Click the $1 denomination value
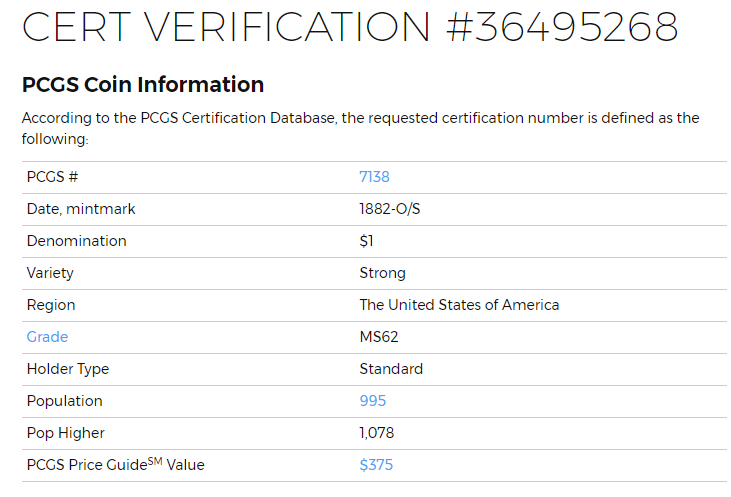731x497 pixels. pyautogui.click(x=366, y=241)
